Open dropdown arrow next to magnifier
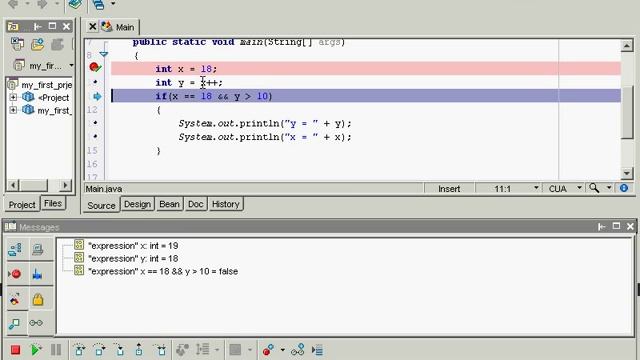This screenshot has height=360, width=640. point(609,188)
